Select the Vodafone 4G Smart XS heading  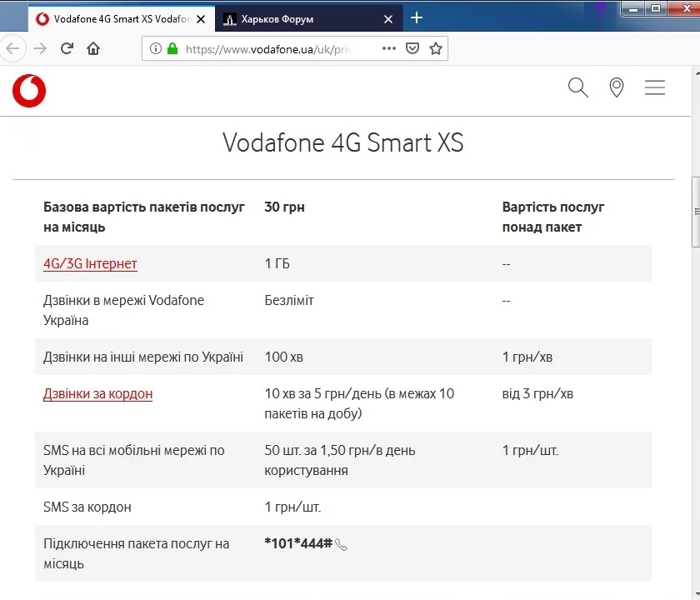pos(342,142)
